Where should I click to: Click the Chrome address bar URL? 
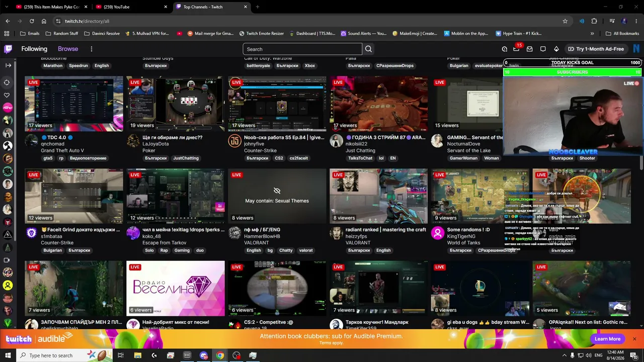[87, 21]
